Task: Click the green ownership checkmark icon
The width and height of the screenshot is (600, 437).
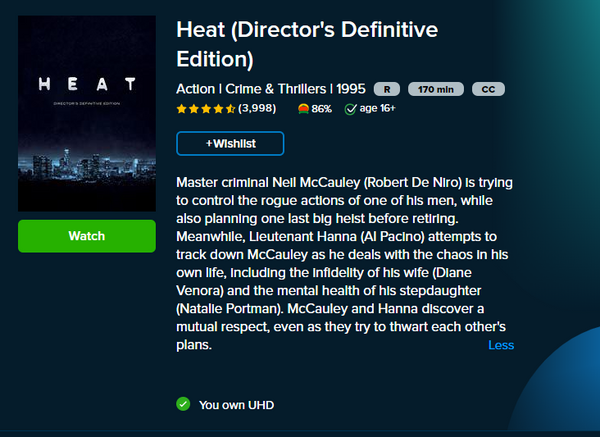Action: coord(183,404)
